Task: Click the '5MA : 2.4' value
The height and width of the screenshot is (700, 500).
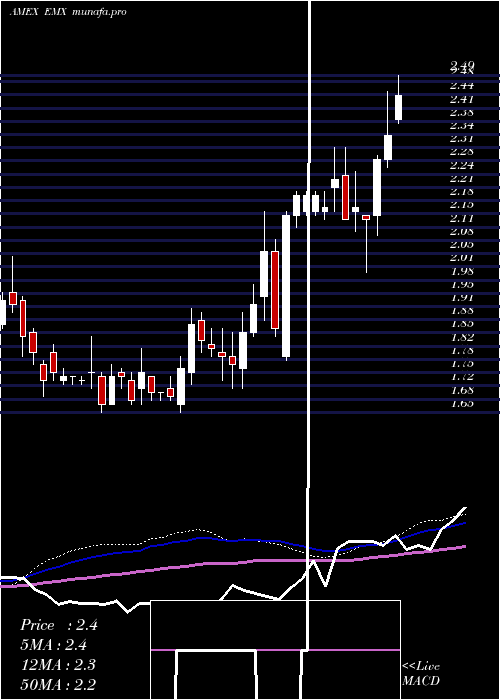Action: coord(54,645)
